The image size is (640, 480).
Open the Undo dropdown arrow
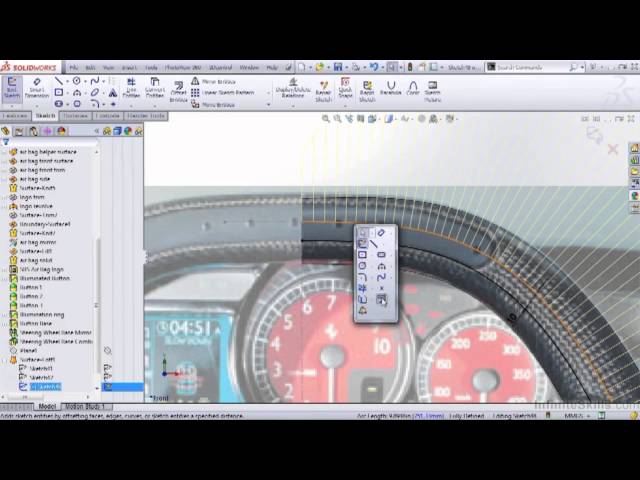click(382, 67)
